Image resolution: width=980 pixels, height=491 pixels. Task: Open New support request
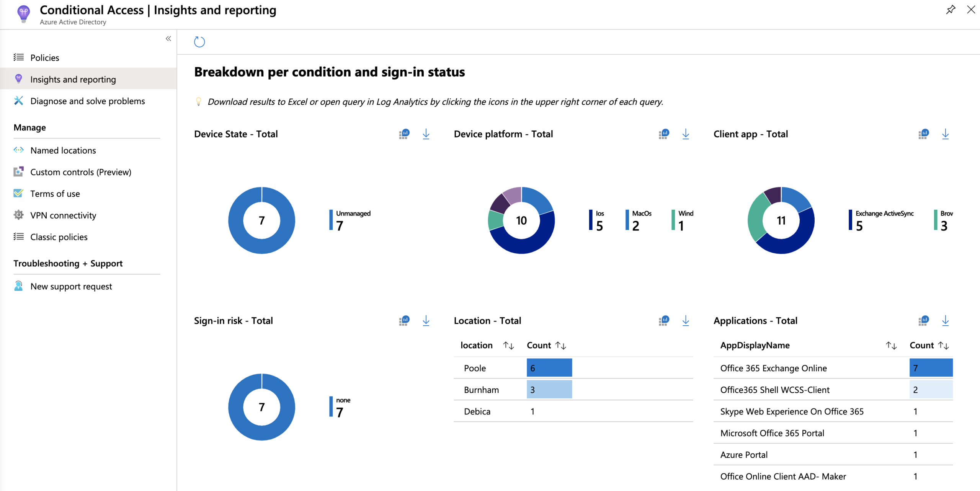tap(71, 286)
